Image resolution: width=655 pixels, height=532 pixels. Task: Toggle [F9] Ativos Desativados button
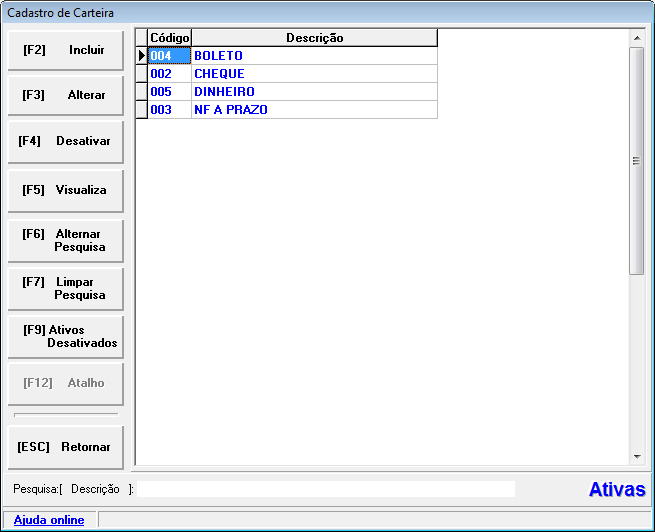65,337
